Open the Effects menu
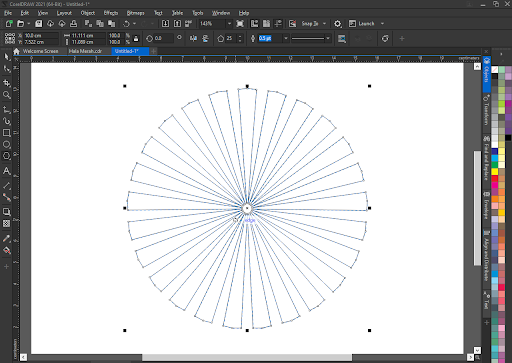This screenshot has width=512, height=363. [x=111, y=13]
